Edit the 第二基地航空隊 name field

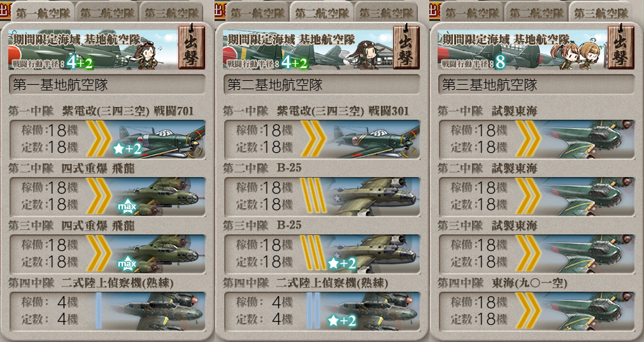tap(322, 85)
